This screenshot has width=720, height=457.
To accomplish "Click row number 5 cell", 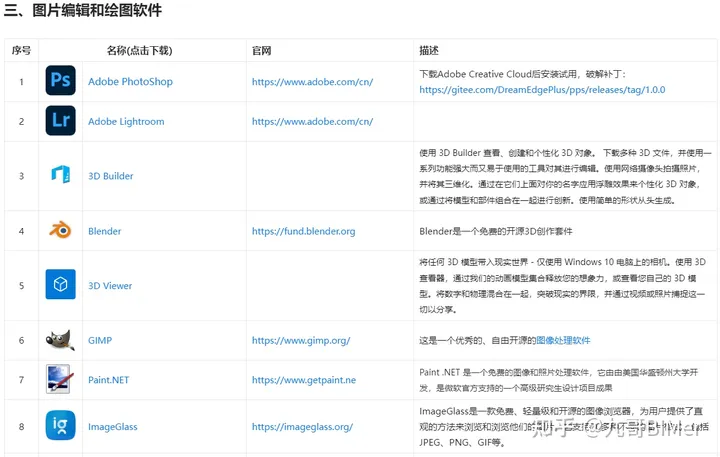I will (x=22, y=286).
